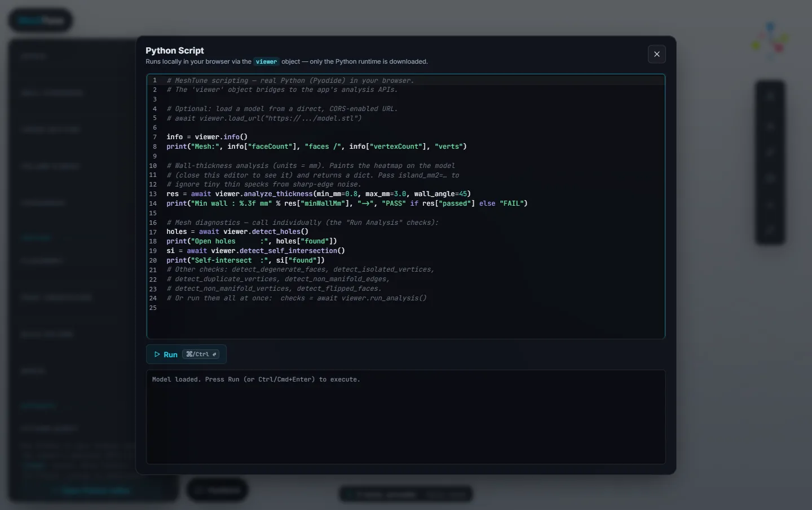Click the "PASS" string in the code
The image size is (812, 510).
pos(394,203)
